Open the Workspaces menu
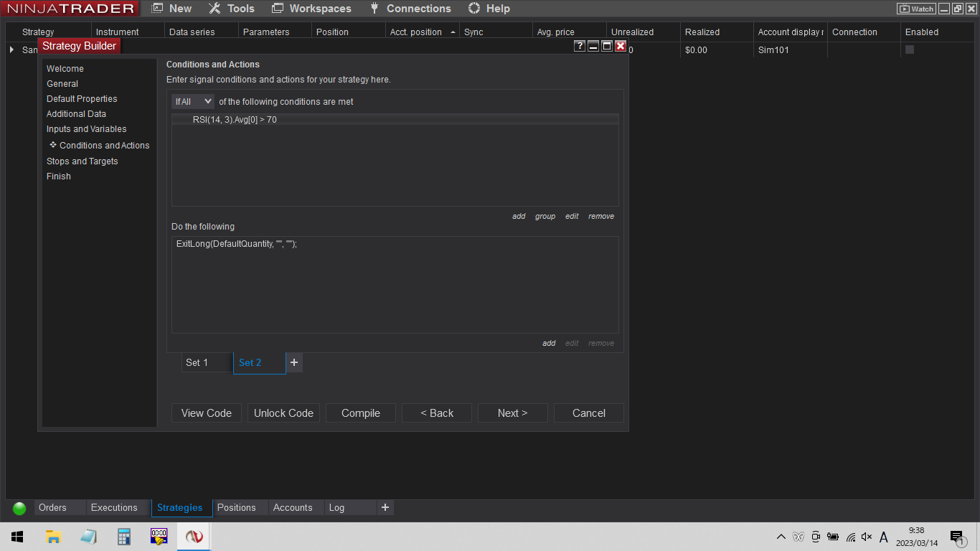Image resolution: width=980 pixels, height=551 pixels. 312,9
